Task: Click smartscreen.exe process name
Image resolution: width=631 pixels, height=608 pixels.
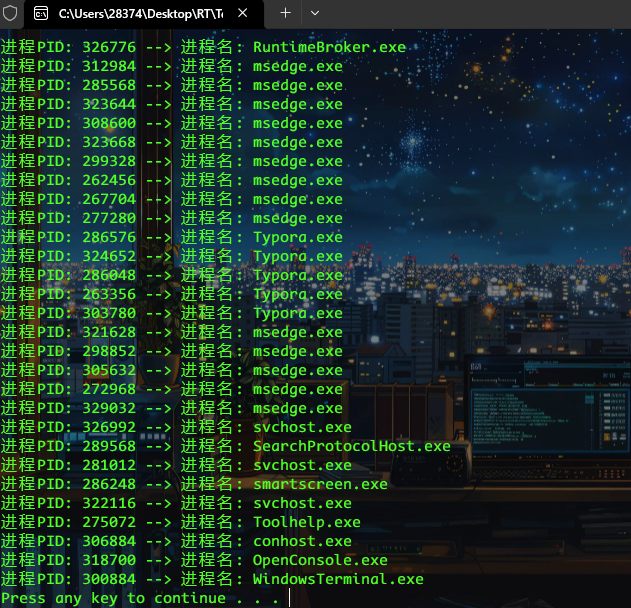Action: (x=320, y=484)
